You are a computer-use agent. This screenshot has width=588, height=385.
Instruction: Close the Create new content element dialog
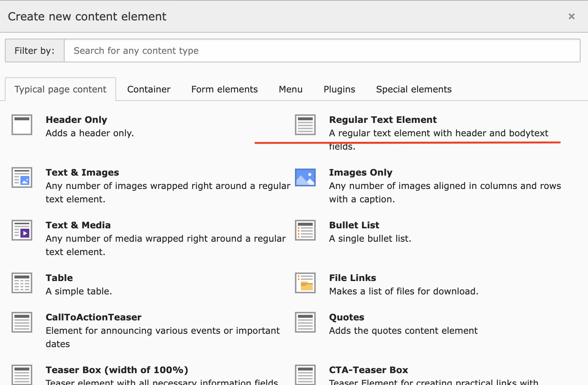pos(571,16)
